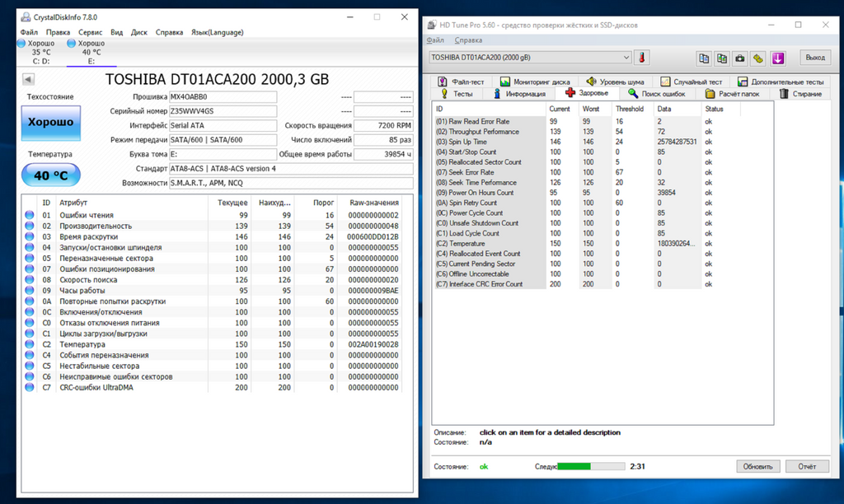Open the Случайный тест tab

point(692,82)
